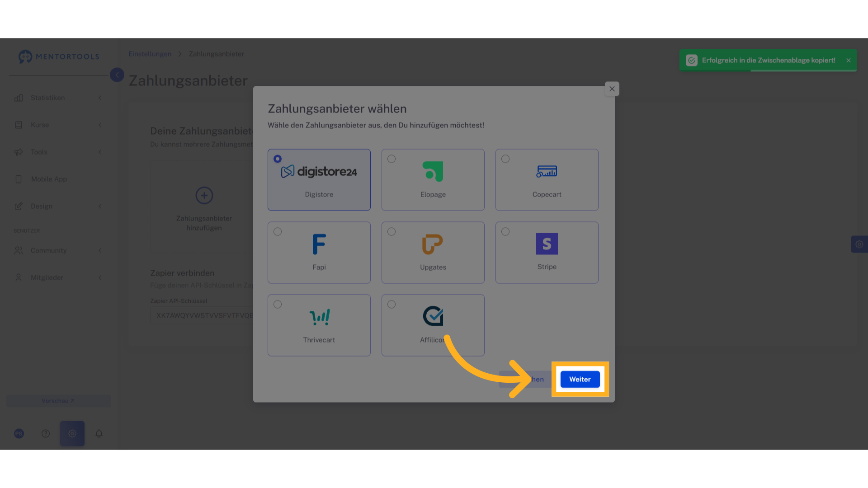This screenshot has width=868, height=488.
Task: Click the Zahlungsanbieter wählen dialog heading
Action: click(337, 108)
